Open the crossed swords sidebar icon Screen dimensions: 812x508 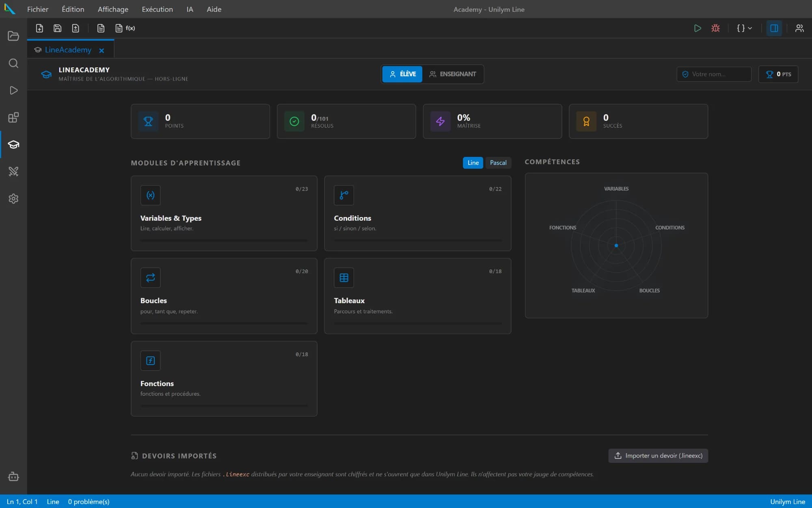point(13,172)
